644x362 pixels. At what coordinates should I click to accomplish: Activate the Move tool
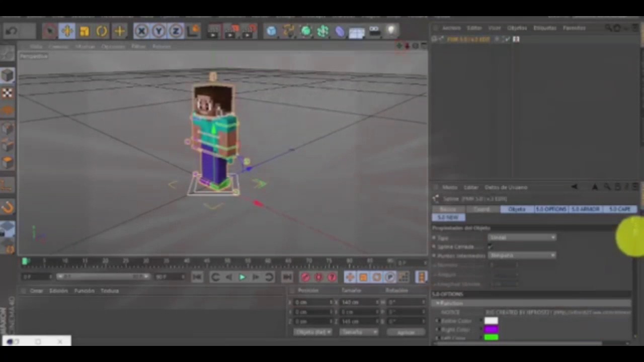67,31
